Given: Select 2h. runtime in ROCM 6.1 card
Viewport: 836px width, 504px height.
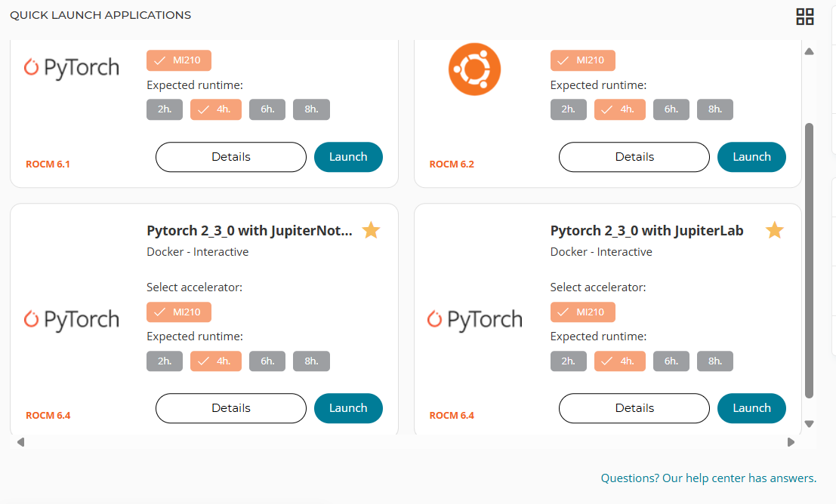Looking at the screenshot, I should [x=165, y=109].
